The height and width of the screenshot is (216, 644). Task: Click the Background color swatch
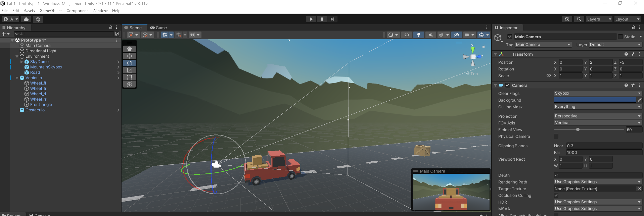pyautogui.click(x=595, y=100)
